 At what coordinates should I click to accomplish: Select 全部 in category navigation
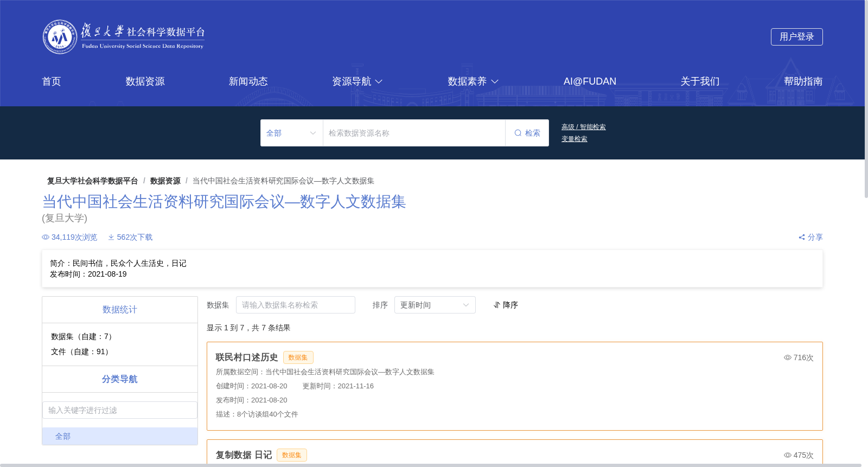(120, 436)
